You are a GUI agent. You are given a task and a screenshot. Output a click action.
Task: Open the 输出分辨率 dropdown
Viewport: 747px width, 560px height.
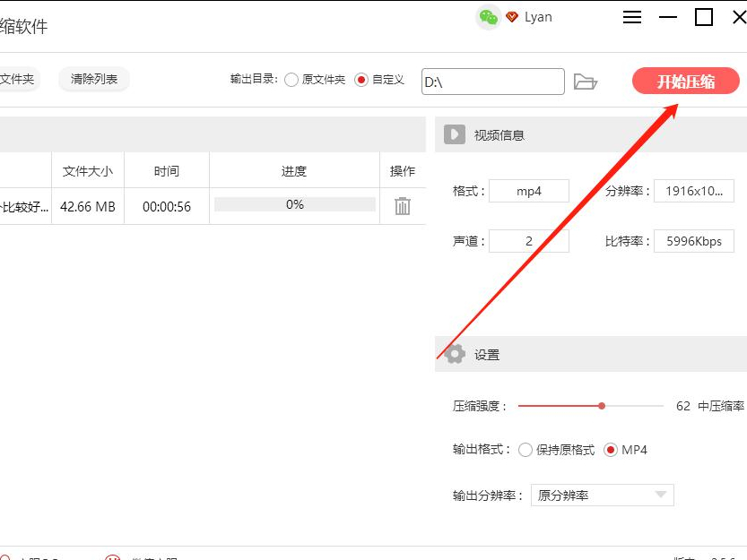(603, 495)
